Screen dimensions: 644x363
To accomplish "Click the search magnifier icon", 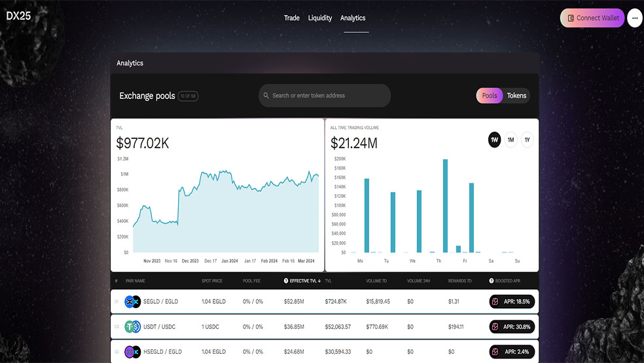I will click(x=266, y=96).
